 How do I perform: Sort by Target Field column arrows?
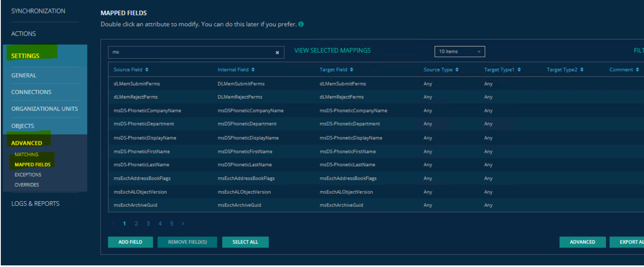[352, 70]
